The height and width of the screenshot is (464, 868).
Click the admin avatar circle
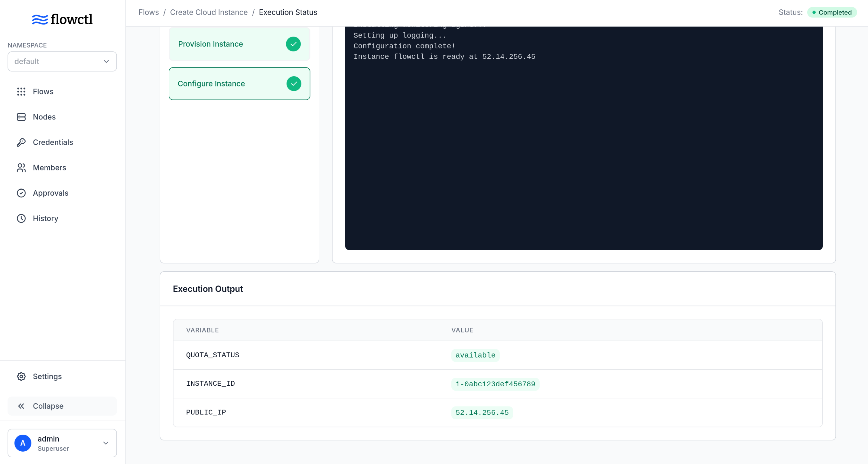pyautogui.click(x=23, y=443)
